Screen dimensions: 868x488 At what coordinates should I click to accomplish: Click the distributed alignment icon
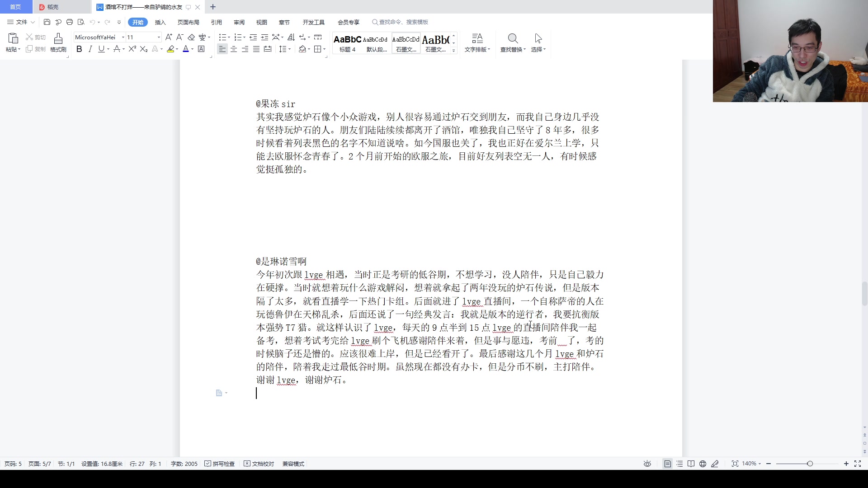coord(268,49)
